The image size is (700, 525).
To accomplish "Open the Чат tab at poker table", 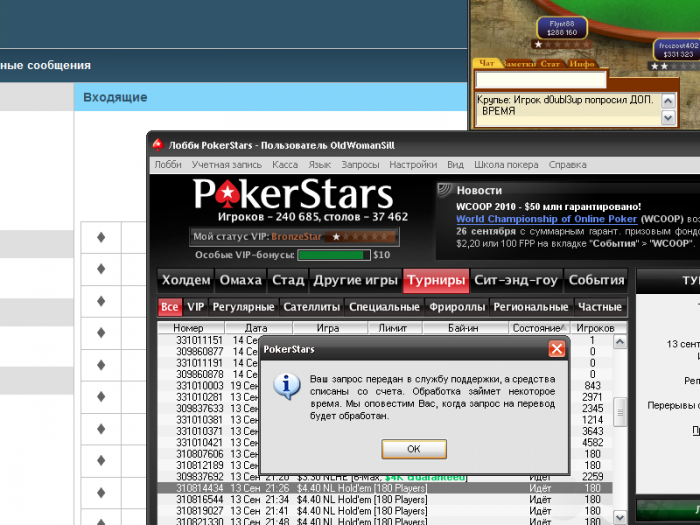I will [487, 63].
